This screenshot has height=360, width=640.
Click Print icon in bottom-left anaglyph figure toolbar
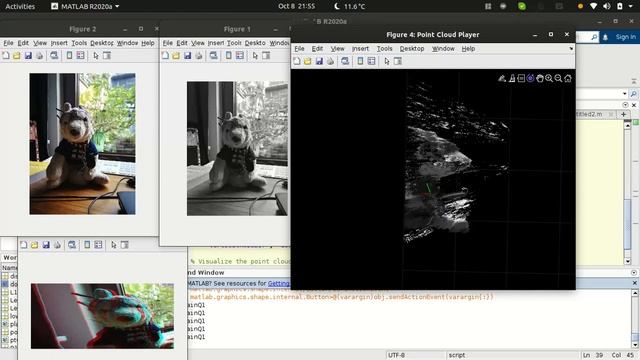[x=58, y=245]
